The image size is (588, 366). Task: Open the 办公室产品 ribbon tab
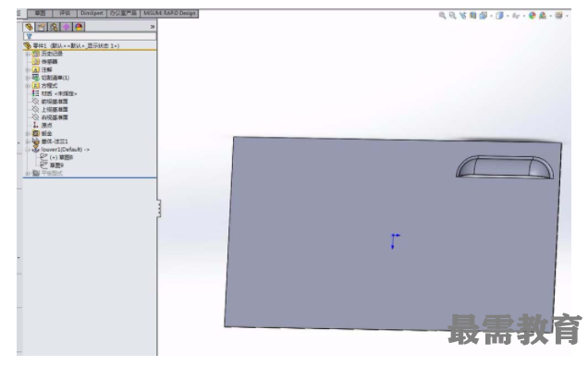(x=123, y=14)
